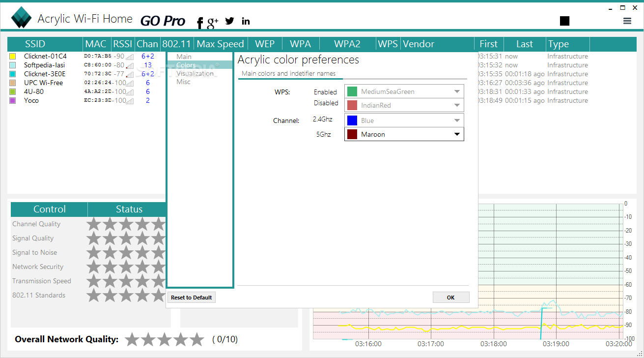Viewport: 644px width, 358px height.
Task: Click first star of 802.11 Standards rating
Action: click(94, 295)
